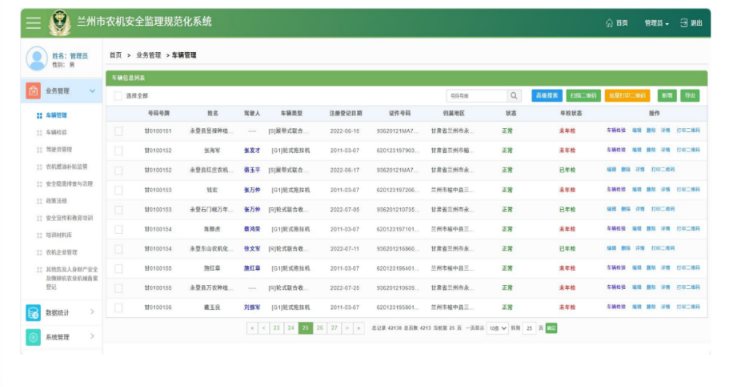730x387 pixels.
Task: Click 业务管理 in the breadcrumb
Action: coord(149,55)
